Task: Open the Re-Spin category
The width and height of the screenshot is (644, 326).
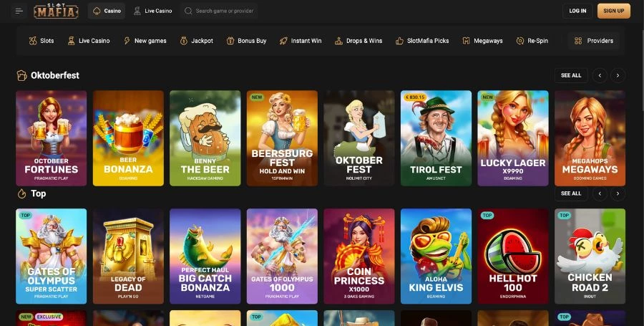Action: click(532, 41)
